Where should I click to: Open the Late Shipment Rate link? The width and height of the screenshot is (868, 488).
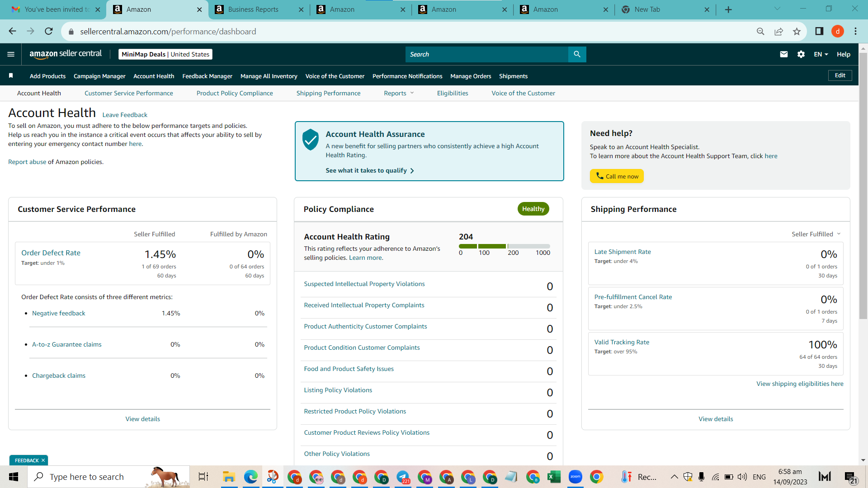coord(623,252)
